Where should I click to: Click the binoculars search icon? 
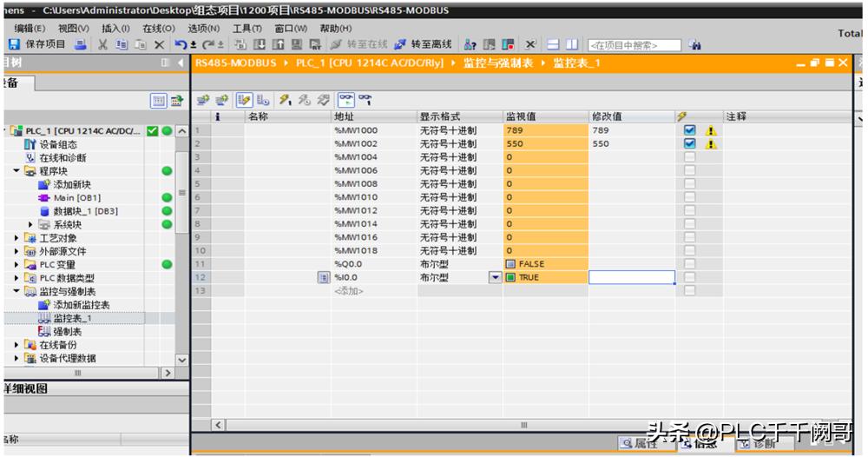[x=694, y=45]
